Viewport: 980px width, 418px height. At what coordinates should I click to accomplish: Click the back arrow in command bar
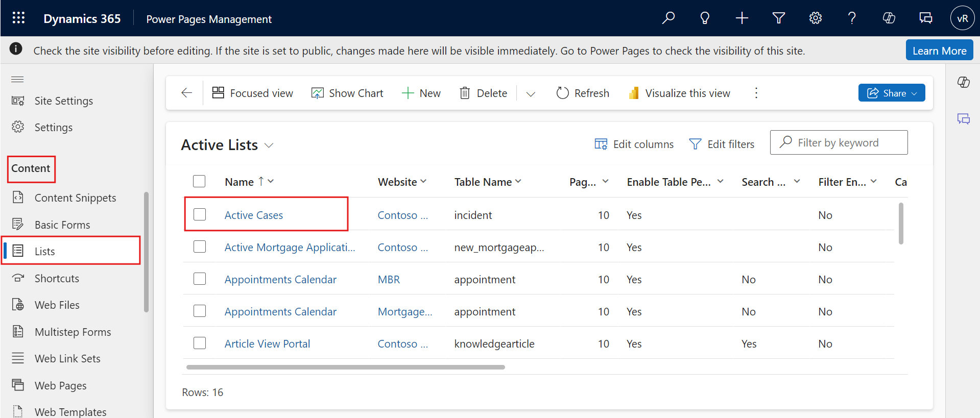pos(187,93)
